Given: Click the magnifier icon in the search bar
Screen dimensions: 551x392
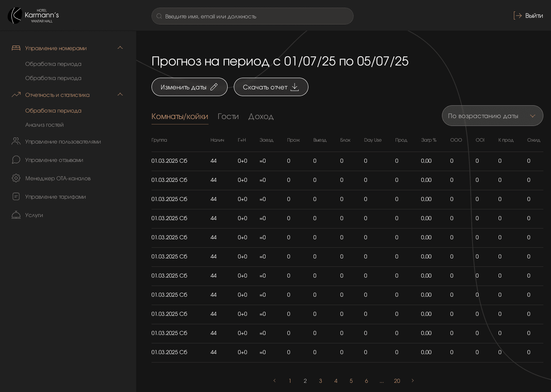Looking at the screenshot, I should 159,16.
